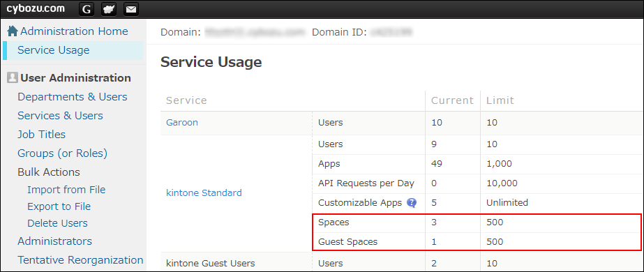Open Bulk Actions

(x=48, y=172)
